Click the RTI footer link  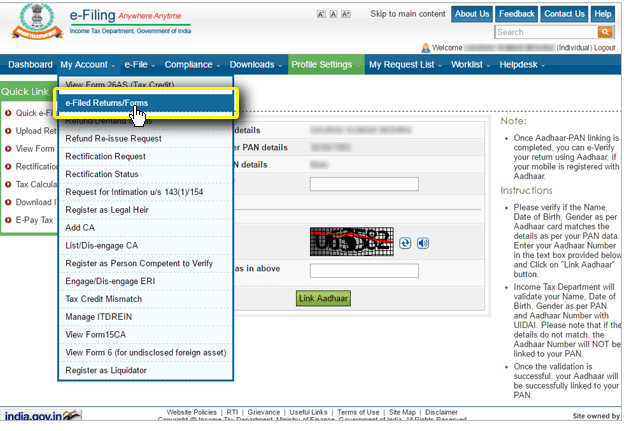click(x=232, y=412)
